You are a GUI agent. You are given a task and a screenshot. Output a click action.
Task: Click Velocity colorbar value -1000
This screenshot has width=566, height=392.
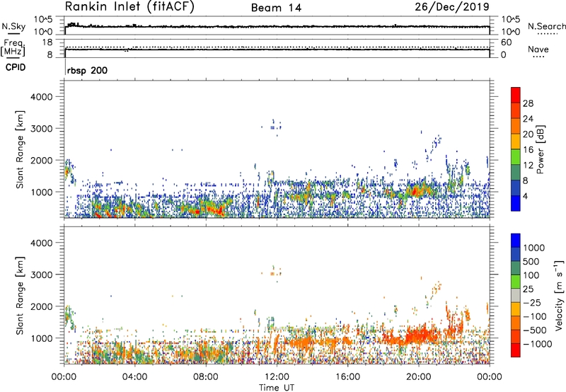coord(538,344)
